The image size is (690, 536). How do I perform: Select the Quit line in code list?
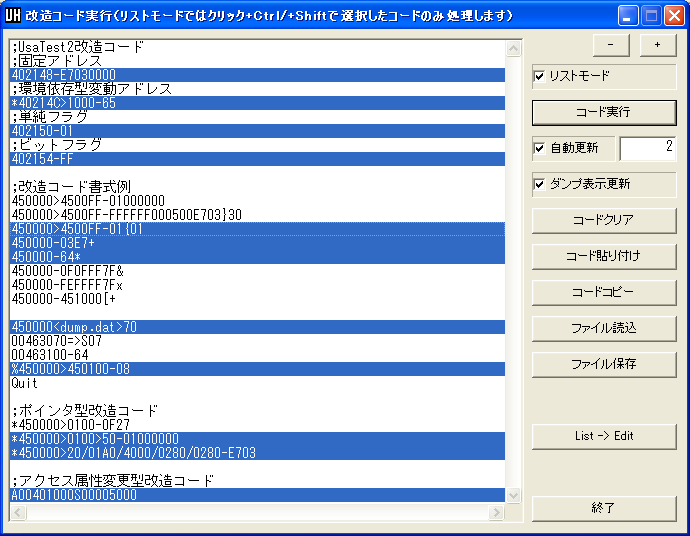pos(257,383)
